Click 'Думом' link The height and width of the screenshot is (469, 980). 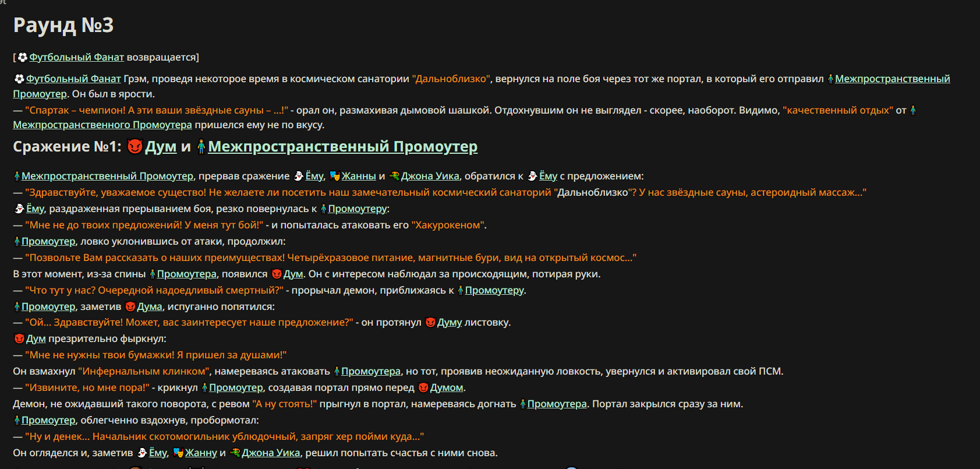447,387
